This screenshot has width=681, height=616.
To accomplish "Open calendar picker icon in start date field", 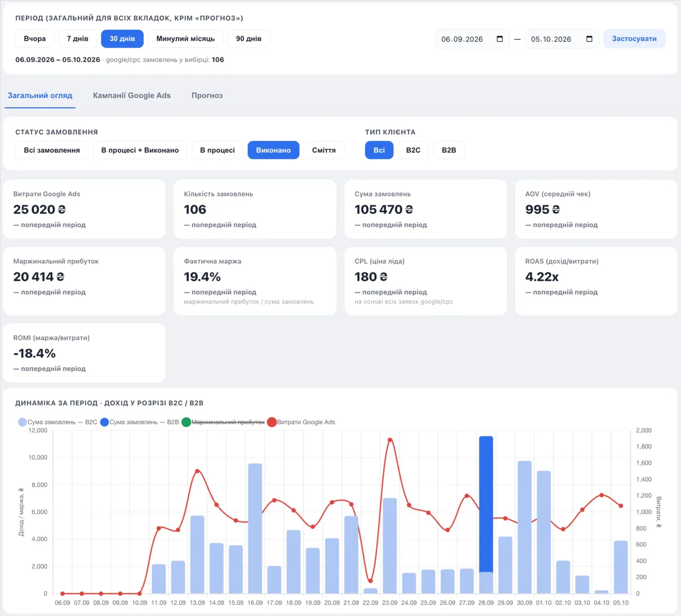I will (500, 39).
